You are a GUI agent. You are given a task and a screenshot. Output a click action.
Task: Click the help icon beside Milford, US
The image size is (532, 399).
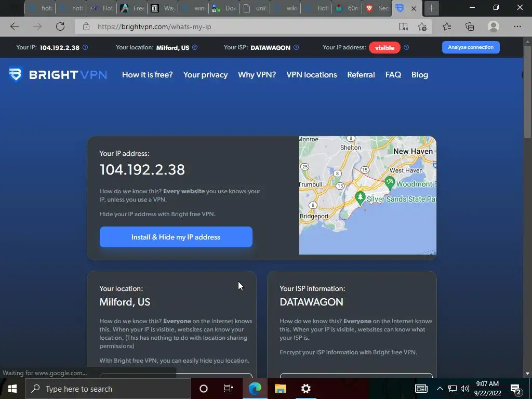[x=195, y=47]
